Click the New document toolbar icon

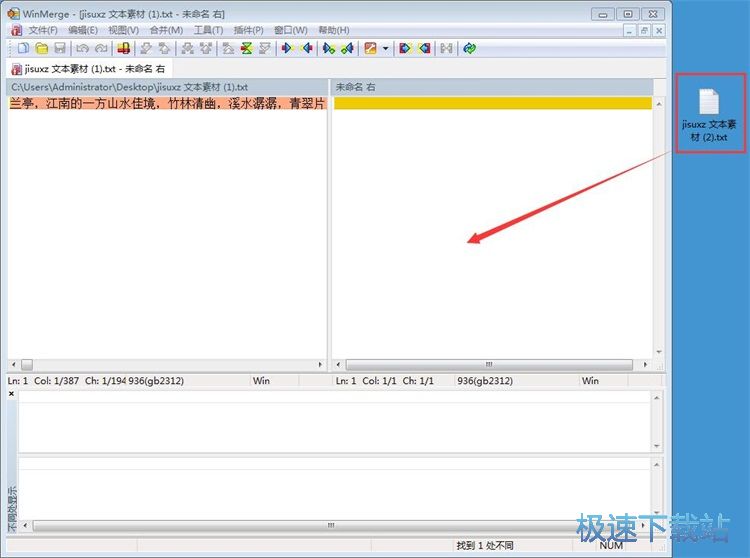pos(23,48)
